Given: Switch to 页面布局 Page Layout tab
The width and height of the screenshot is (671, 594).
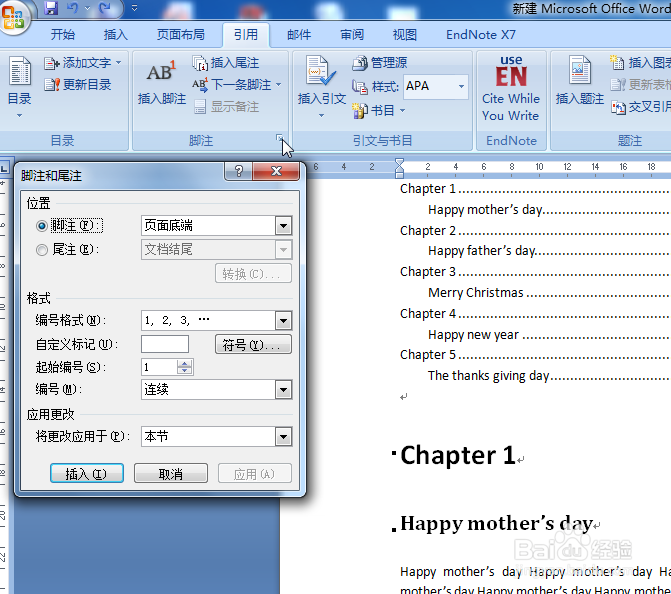Looking at the screenshot, I should click(181, 34).
